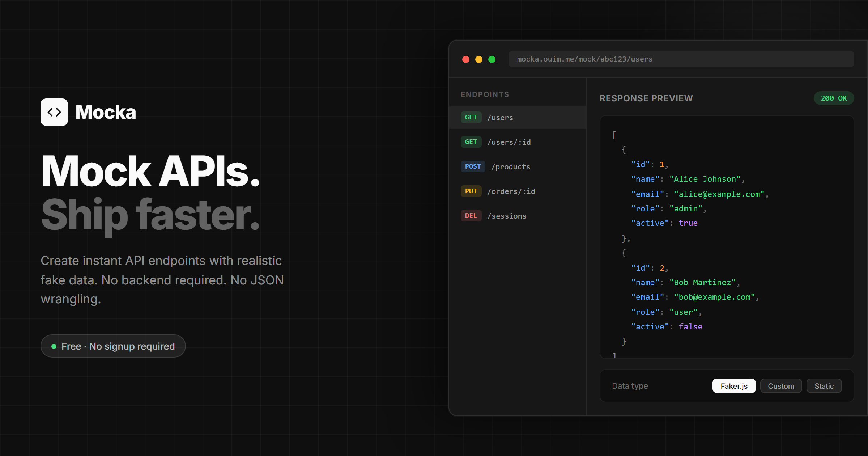Switch data type to Custom

coord(781,386)
